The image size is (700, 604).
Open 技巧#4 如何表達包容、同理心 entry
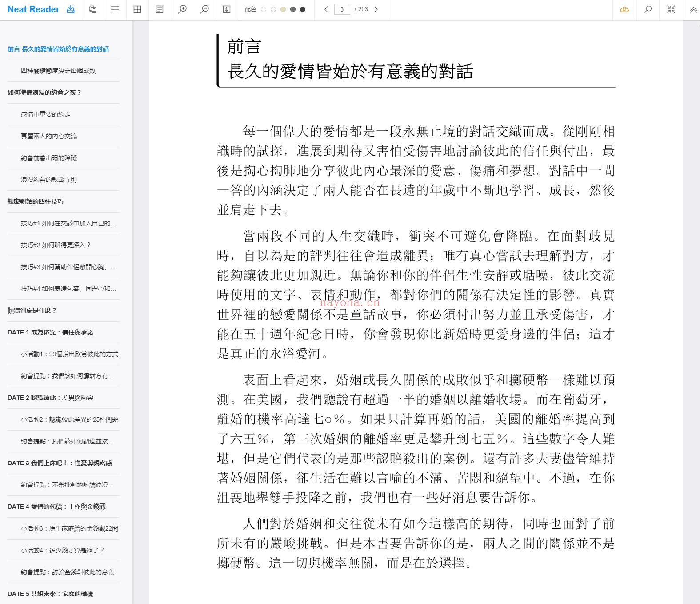(x=68, y=289)
